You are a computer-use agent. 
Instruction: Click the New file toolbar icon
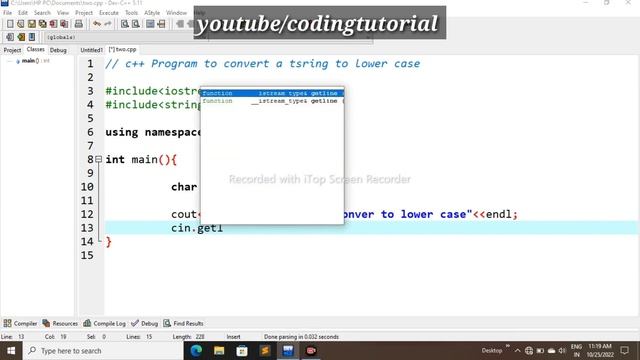point(10,24)
